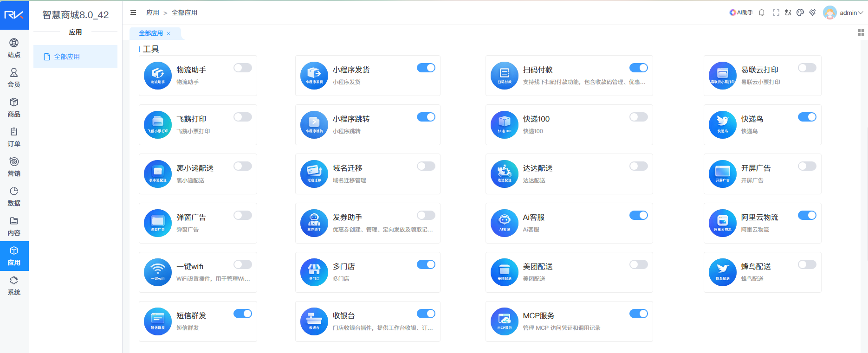Navigate to 订单 in the sidebar
This screenshot has width=868, height=353.
14,137
